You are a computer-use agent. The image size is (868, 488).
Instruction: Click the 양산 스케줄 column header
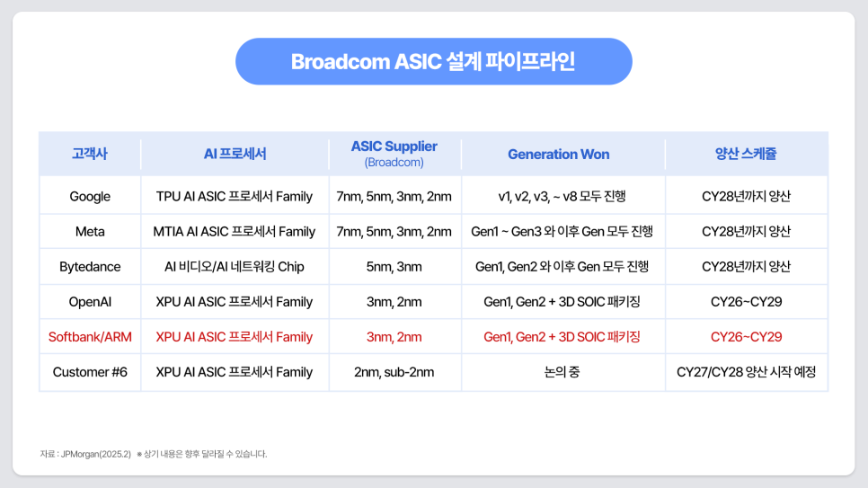746,154
